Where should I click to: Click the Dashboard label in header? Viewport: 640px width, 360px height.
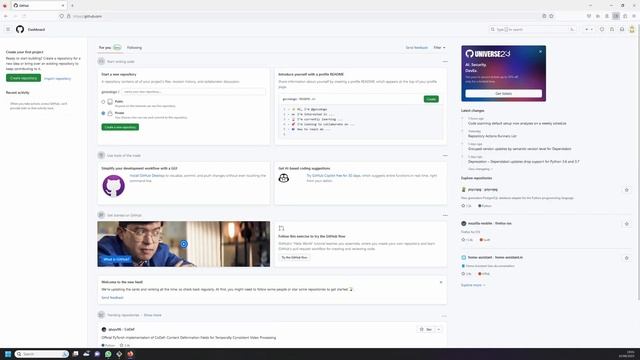click(x=36, y=30)
